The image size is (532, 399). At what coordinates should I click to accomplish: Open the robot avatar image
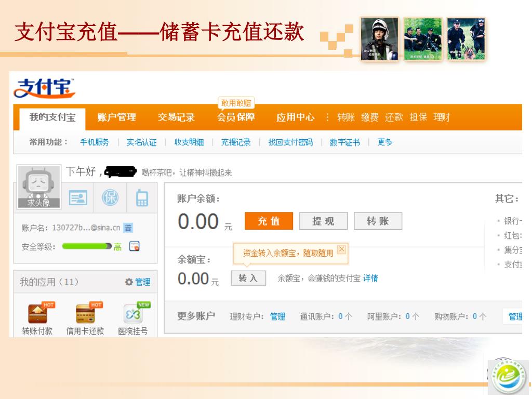38,187
